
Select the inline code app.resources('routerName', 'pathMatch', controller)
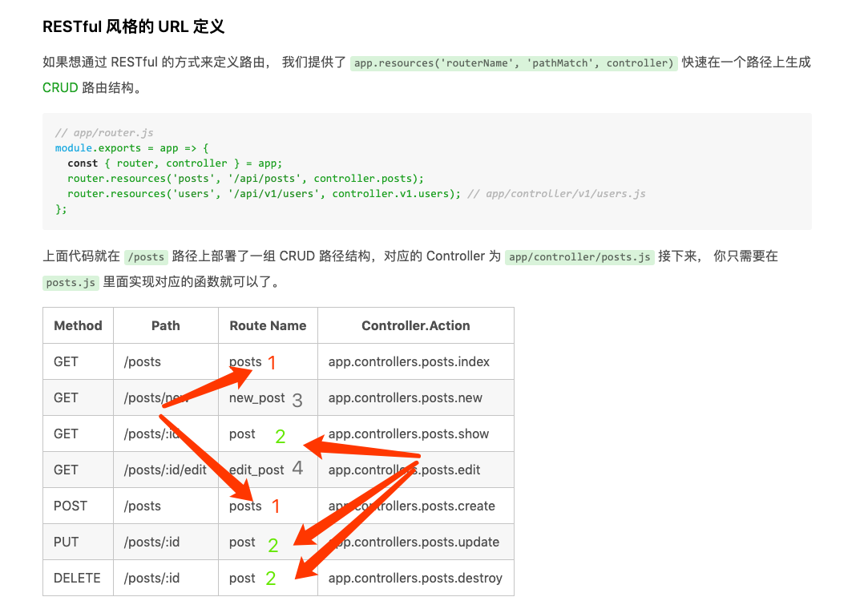[x=514, y=63]
